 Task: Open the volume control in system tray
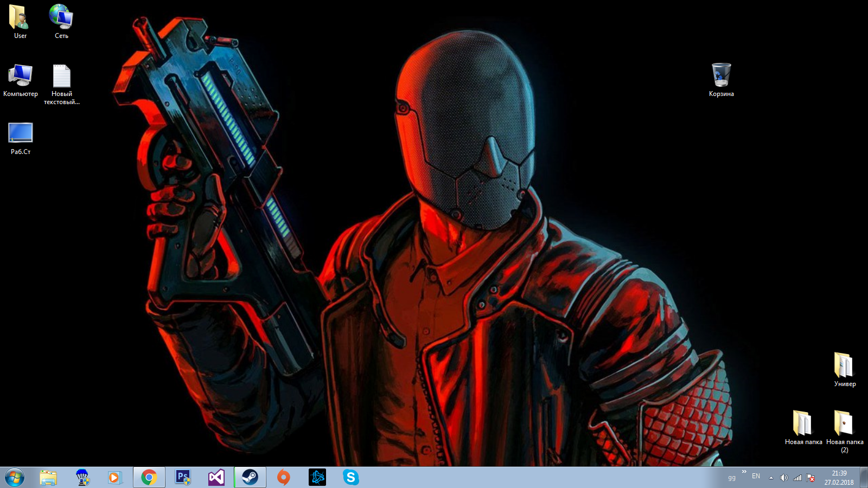[x=784, y=478]
